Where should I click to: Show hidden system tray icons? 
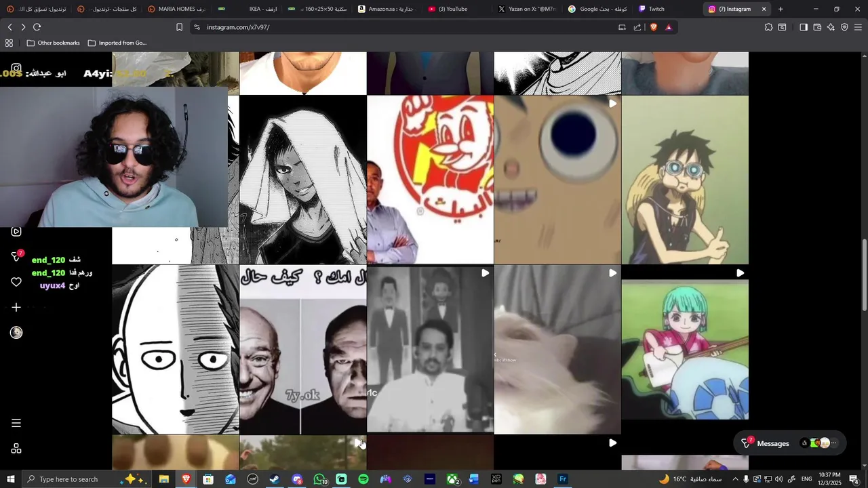(735, 479)
